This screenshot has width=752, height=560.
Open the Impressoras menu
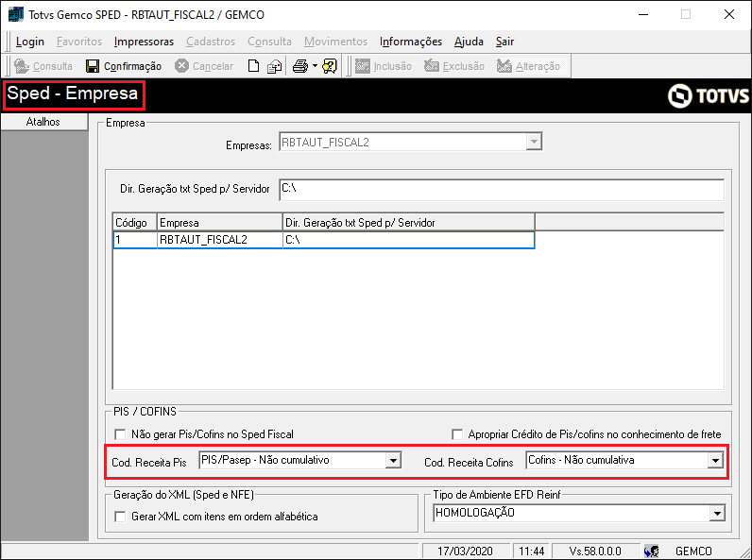click(x=144, y=42)
